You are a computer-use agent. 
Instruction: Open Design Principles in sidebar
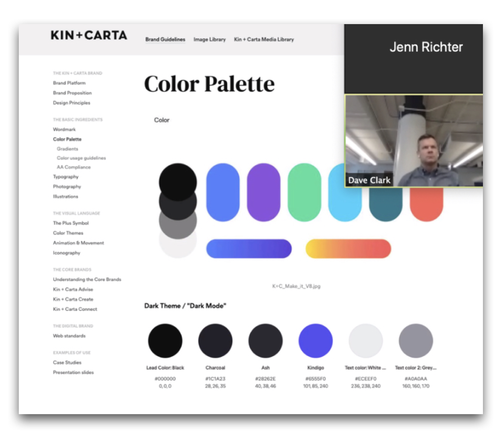pos(71,103)
